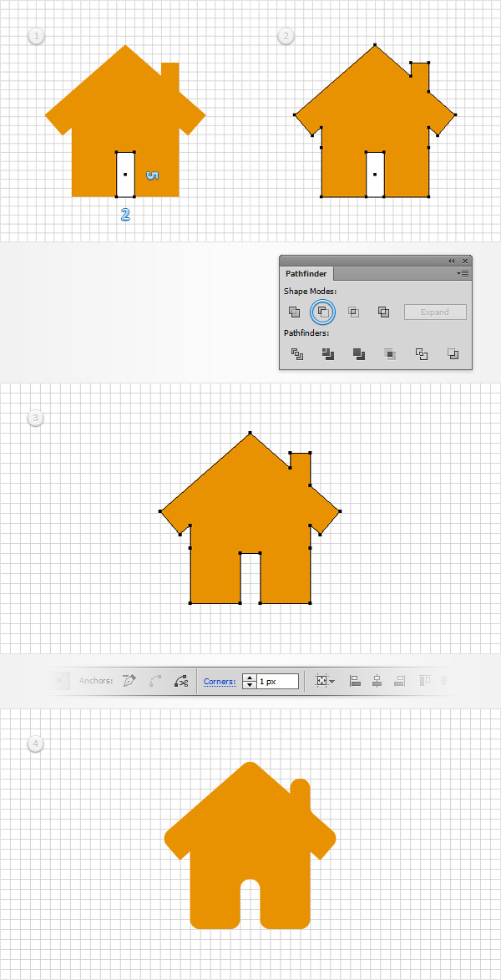Click the Expand button in Pathfinder
This screenshot has width=501, height=980.
pos(435,312)
